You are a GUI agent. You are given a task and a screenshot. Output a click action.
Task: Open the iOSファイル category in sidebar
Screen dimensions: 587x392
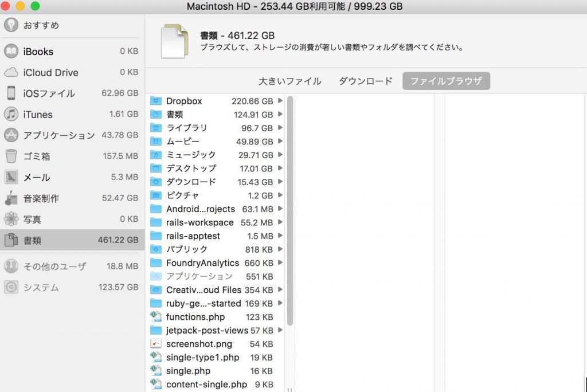click(49, 93)
